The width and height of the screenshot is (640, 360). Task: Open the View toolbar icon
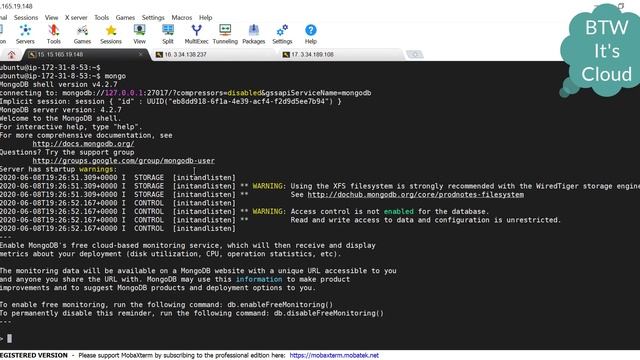pyautogui.click(x=139, y=34)
